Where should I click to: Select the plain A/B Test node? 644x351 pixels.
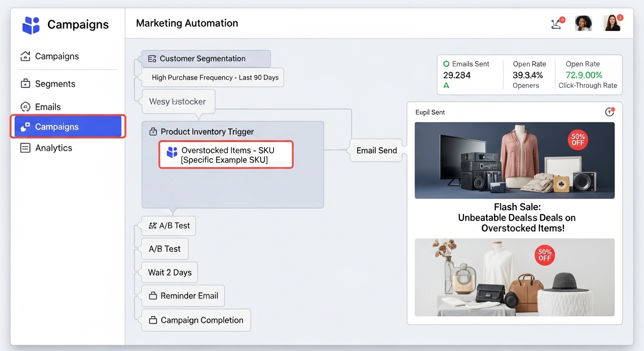pos(165,249)
